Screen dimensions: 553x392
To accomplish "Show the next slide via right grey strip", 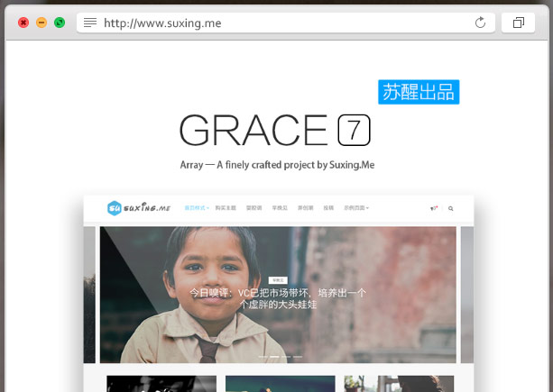I will pos(467,295).
